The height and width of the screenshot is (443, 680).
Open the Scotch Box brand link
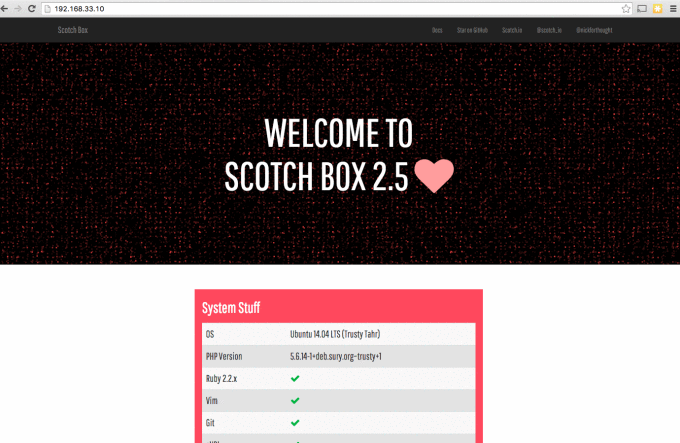[73, 30]
